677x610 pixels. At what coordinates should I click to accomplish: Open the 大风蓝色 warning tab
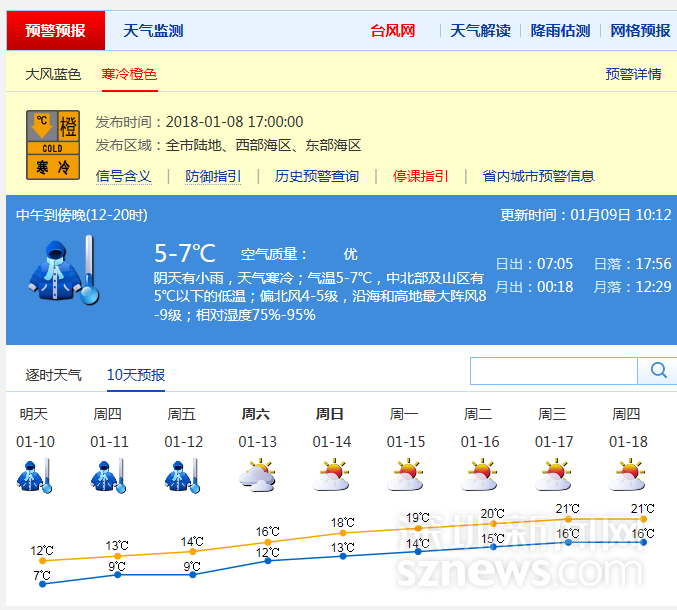tap(53, 74)
